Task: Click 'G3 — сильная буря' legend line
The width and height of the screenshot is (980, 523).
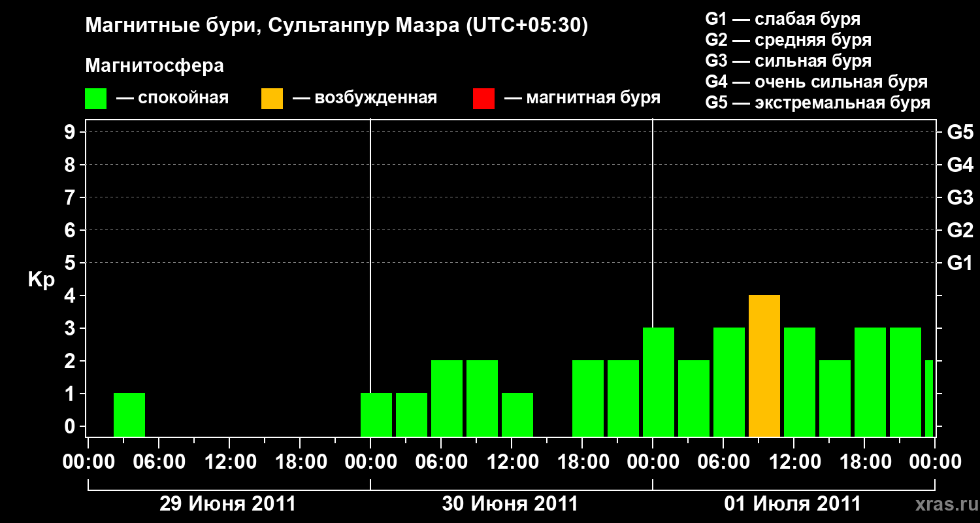Action: 788,61
